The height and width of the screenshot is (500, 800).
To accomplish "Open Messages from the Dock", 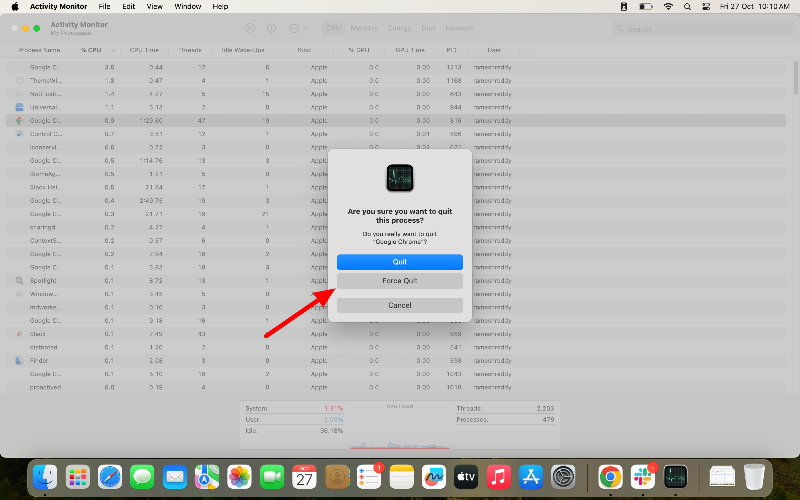I will click(142, 478).
